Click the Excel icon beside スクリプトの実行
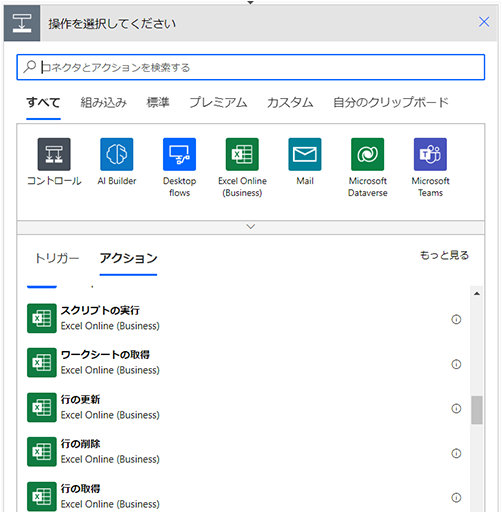This screenshot has width=502, height=513. tap(42, 318)
